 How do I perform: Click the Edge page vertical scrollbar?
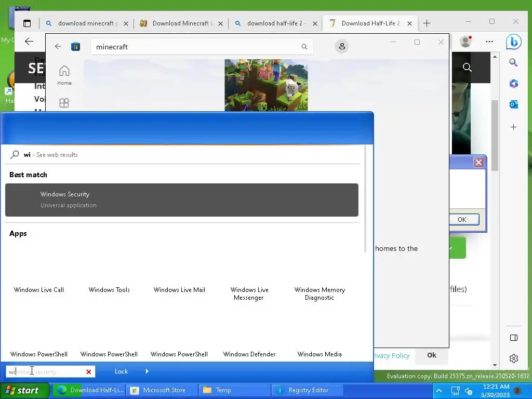click(495, 136)
